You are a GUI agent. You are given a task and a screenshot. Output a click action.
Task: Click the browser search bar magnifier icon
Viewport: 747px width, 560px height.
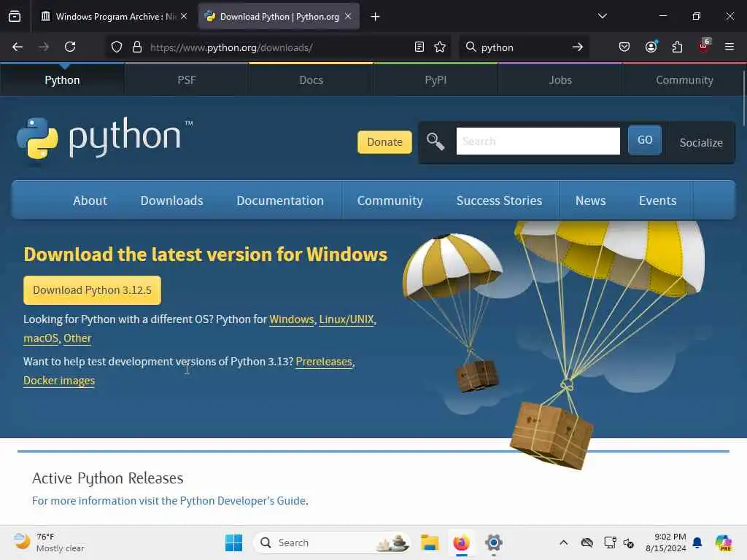pos(471,47)
